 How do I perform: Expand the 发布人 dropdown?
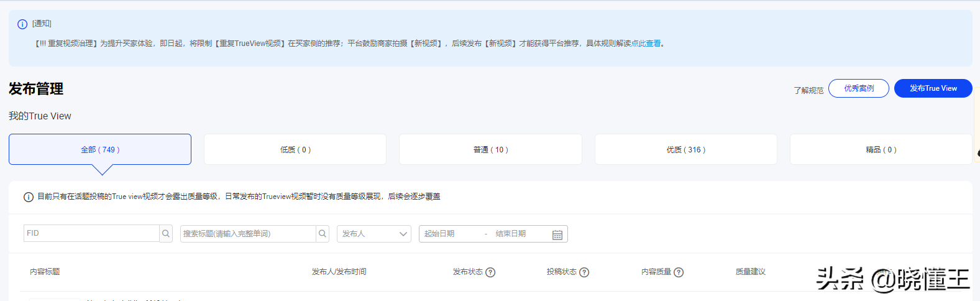click(374, 234)
